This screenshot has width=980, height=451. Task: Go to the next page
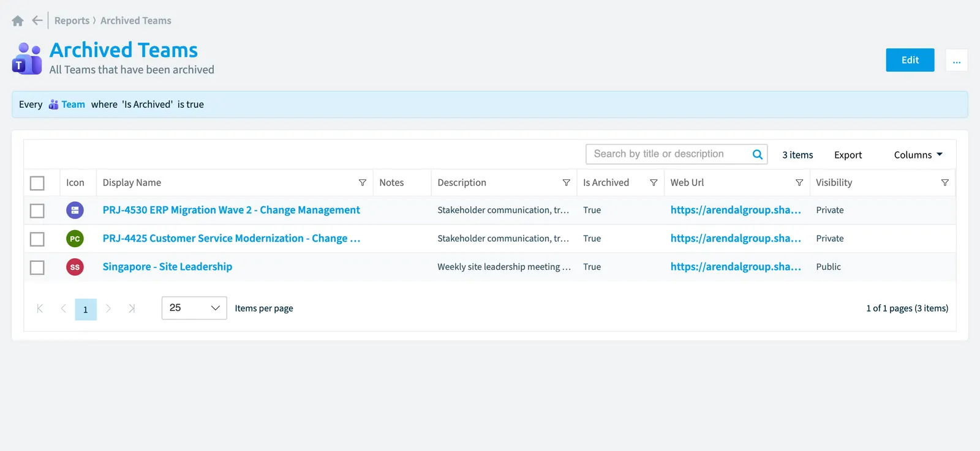pyautogui.click(x=108, y=308)
